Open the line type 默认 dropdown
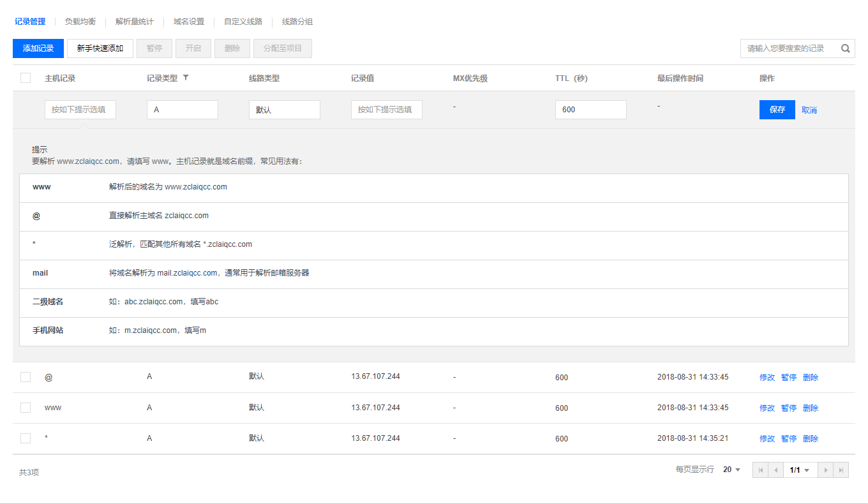The image size is (868, 504). coord(285,110)
